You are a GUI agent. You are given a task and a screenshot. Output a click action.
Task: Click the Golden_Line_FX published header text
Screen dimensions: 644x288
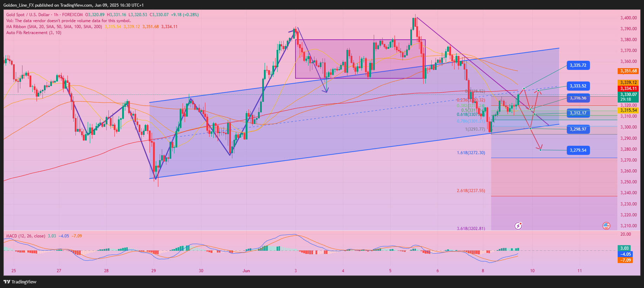click(73, 5)
